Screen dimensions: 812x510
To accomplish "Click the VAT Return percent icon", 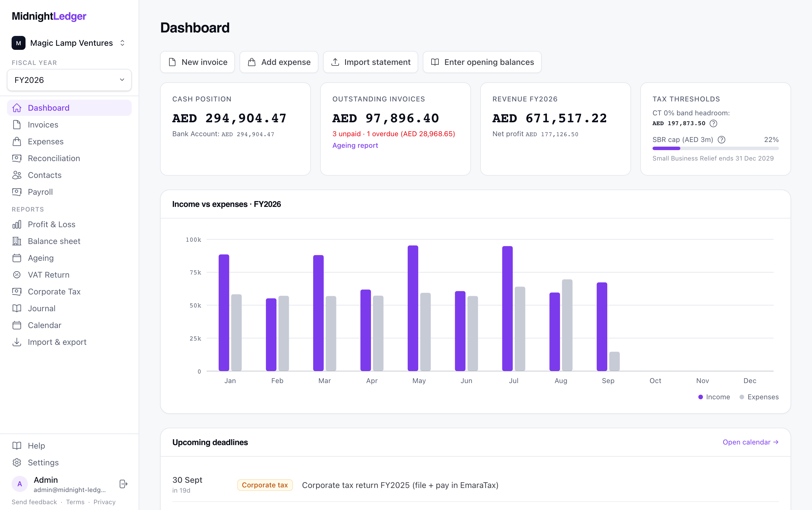I will 17,275.
